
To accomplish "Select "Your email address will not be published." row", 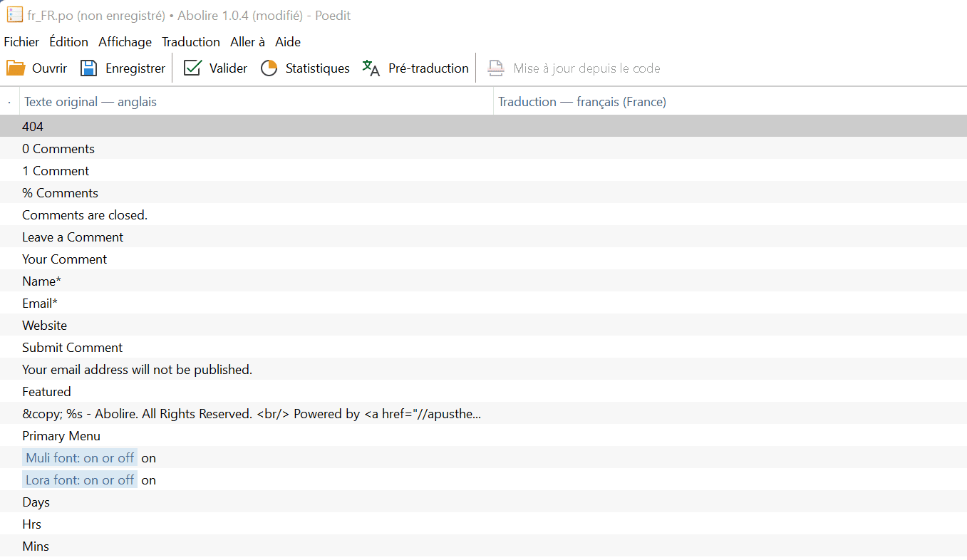I will [137, 370].
